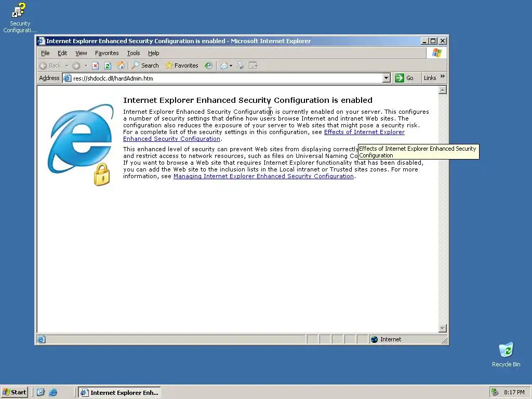Open the Forward history dropdown arrow

point(86,65)
